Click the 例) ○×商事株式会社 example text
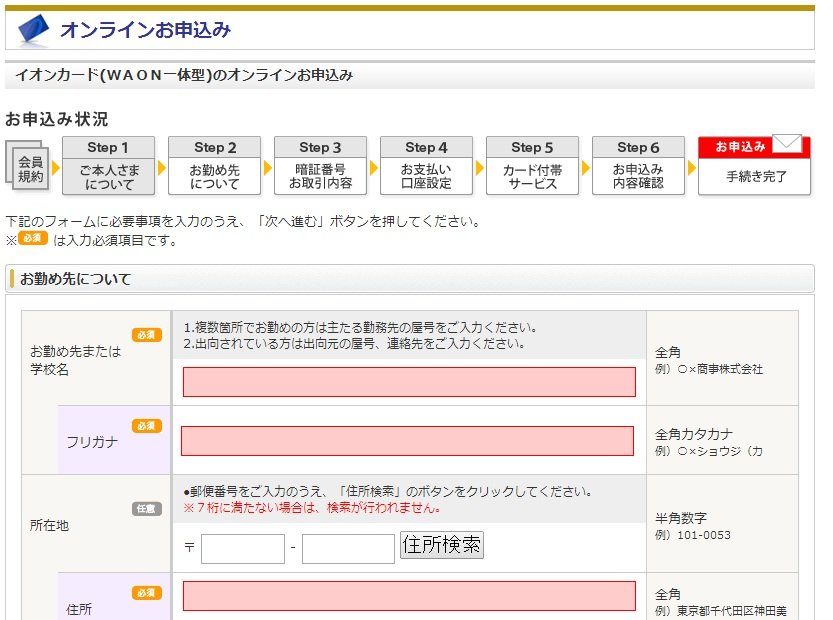833x620 pixels. pos(709,369)
